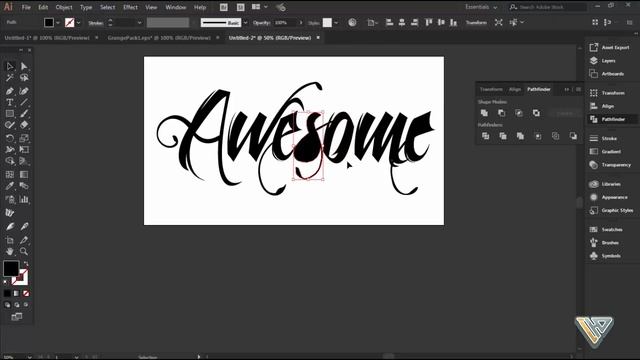The width and height of the screenshot is (640, 360).
Task: Click Intersect shape mode in Pathfinder
Action: point(519,113)
